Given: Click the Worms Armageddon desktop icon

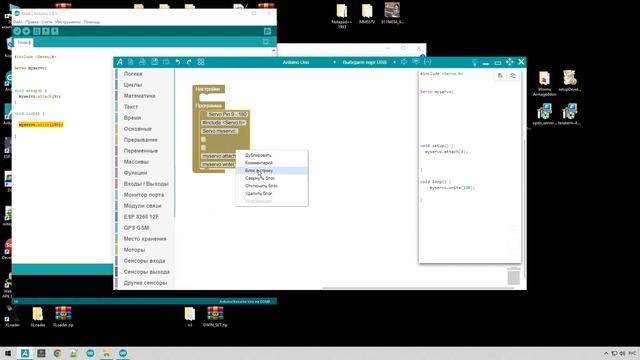Looking at the screenshot, I should (x=544, y=84).
